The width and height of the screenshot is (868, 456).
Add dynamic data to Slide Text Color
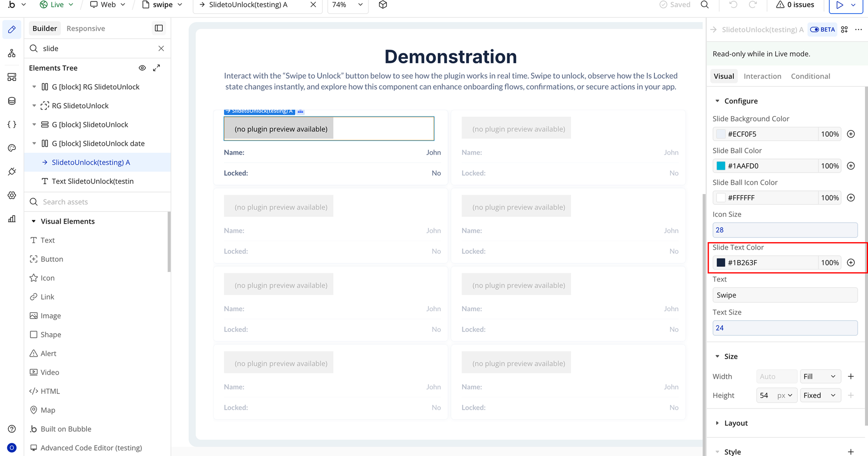[851, 263]
